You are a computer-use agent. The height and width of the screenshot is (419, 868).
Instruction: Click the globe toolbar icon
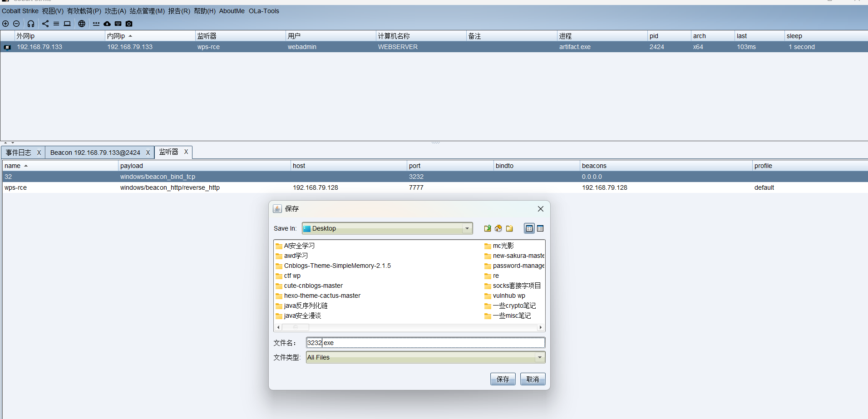pyautogui.click(x=82, y=24)
